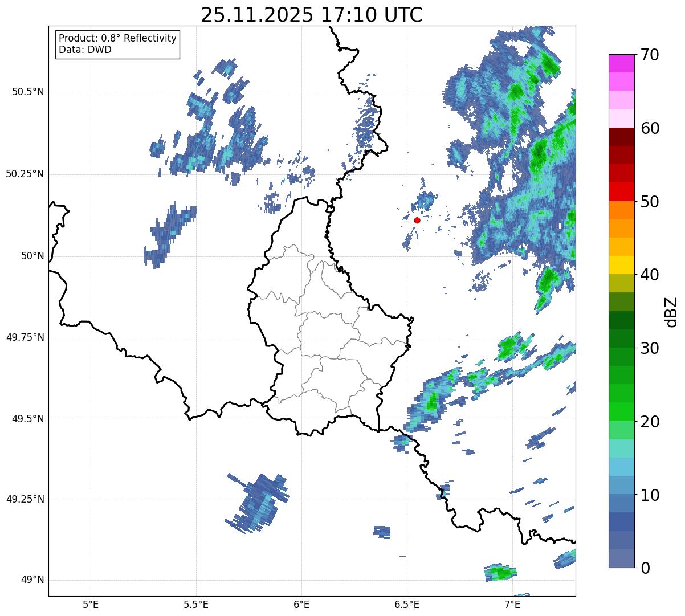Click the red station marker dot
The width and height of the screenshot is (685, 616).
click(x=417, y=220)
